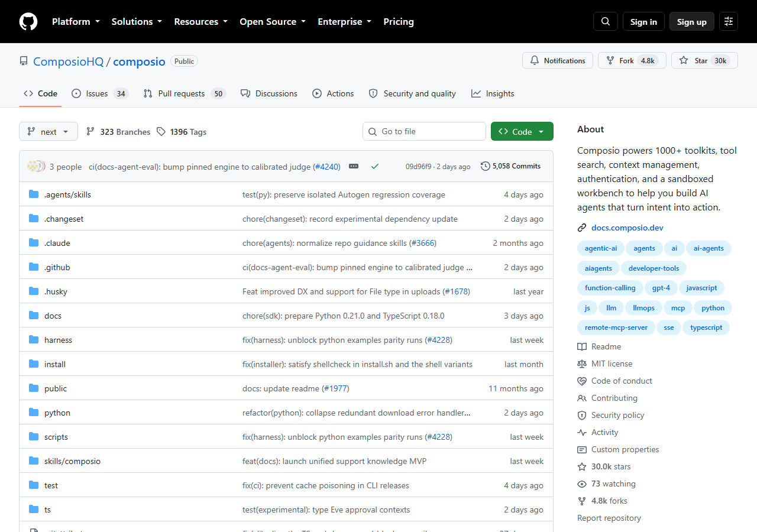View the green check status icon
The height and width of the screenshot is (532, 757).
coord(374,167)
